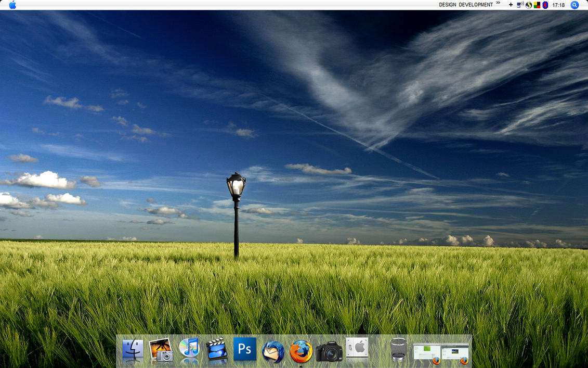This screenshot has width=588, height=368.
Task: Open Firefox from the dock
Action: pyautogui.click(x=301, y=351)
